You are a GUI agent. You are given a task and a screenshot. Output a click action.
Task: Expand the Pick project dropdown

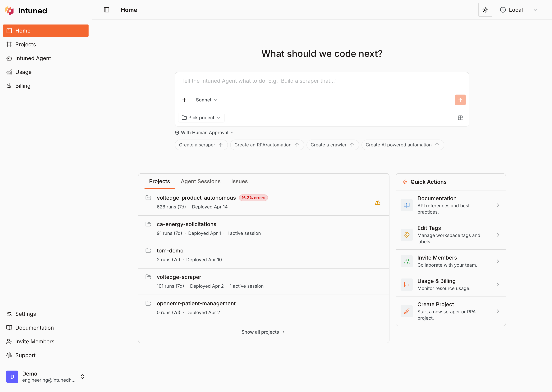201,118
